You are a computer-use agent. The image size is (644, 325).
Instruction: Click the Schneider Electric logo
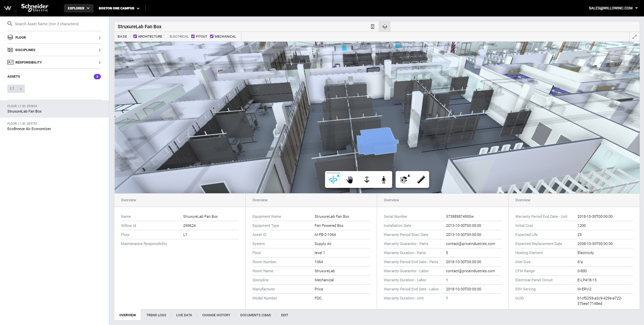pyautogui.click(x=35, y=8)
